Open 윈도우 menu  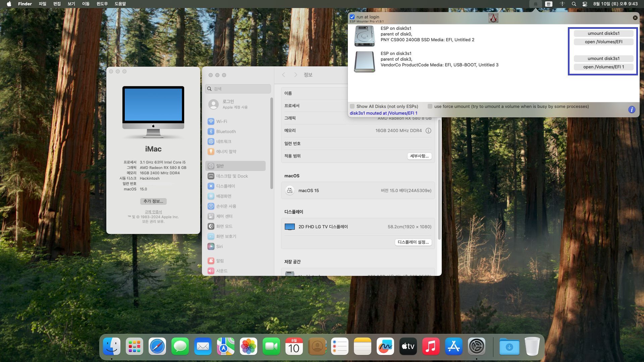(102, 4)
